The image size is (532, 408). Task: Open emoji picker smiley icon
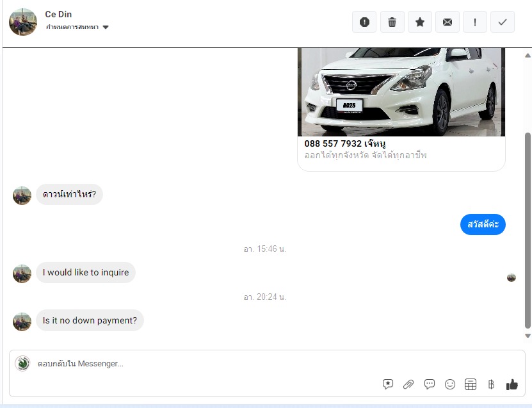[450, 384]
